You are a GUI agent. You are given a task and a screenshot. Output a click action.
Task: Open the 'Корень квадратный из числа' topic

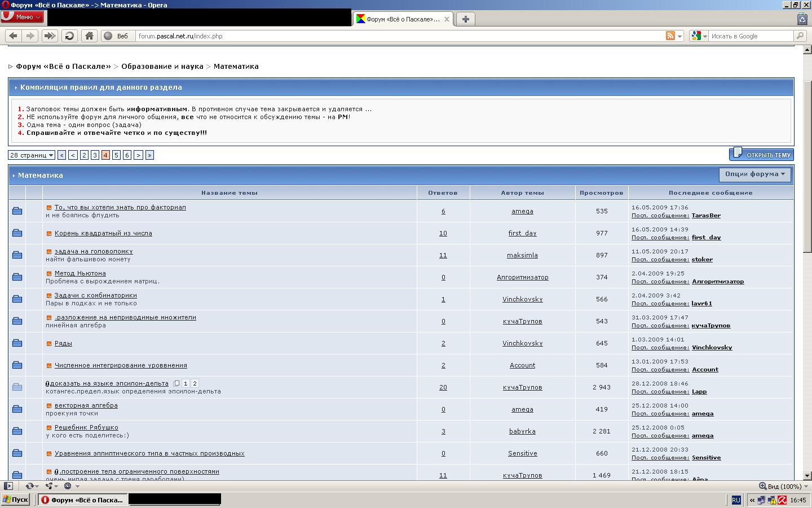[103, 233]
